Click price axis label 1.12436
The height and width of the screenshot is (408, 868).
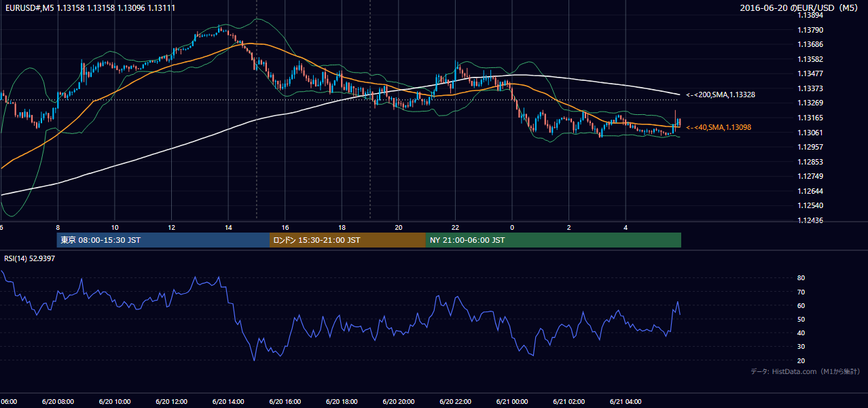pyautogui.click(x=810, y=220)
